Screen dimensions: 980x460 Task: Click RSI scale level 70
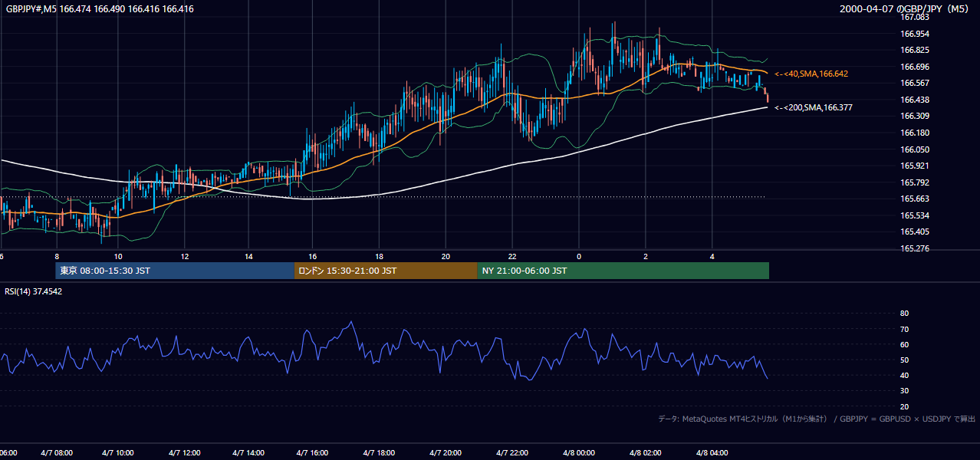pos(904,329)
